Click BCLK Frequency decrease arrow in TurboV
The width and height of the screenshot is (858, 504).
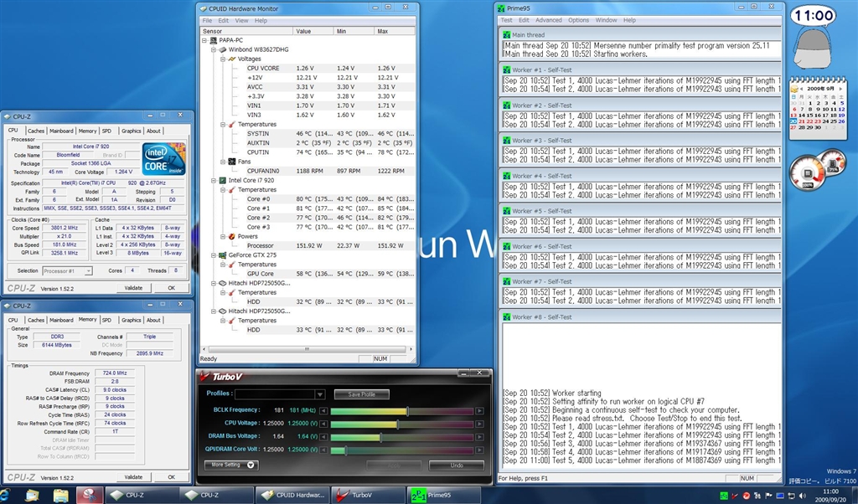pyautogui.click(x=323, y=411)
